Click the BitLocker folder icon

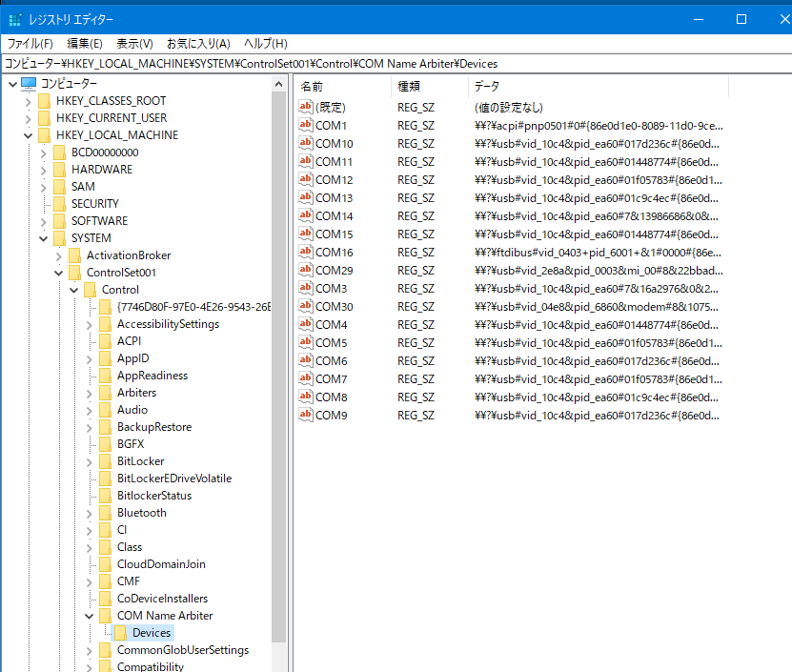coord(106,461)
